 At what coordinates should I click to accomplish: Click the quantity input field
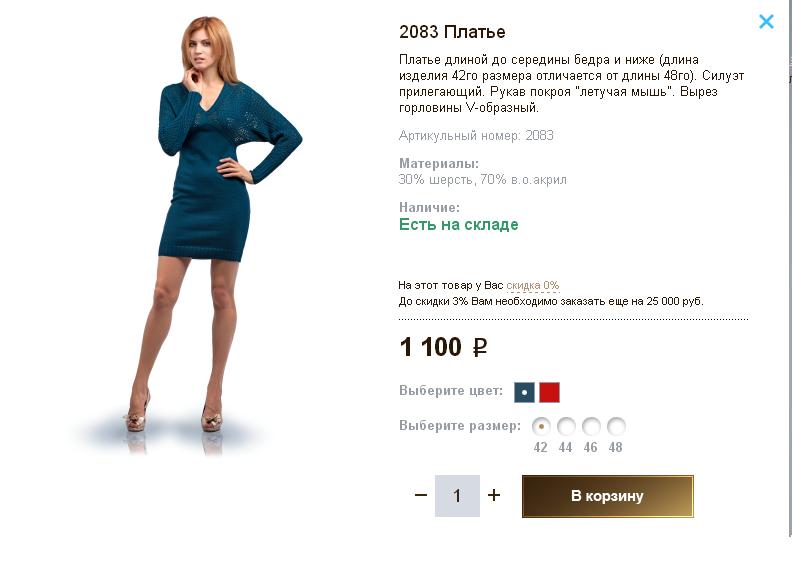click(457, 496)
